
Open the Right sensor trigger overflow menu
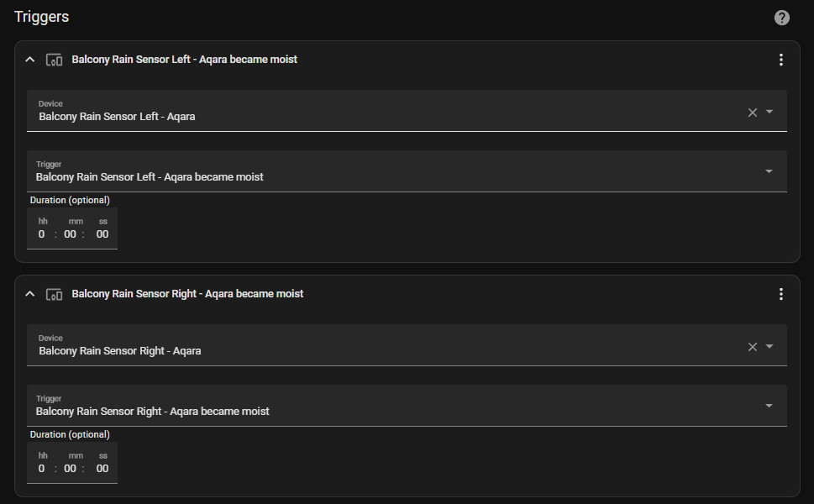point(780,294)
